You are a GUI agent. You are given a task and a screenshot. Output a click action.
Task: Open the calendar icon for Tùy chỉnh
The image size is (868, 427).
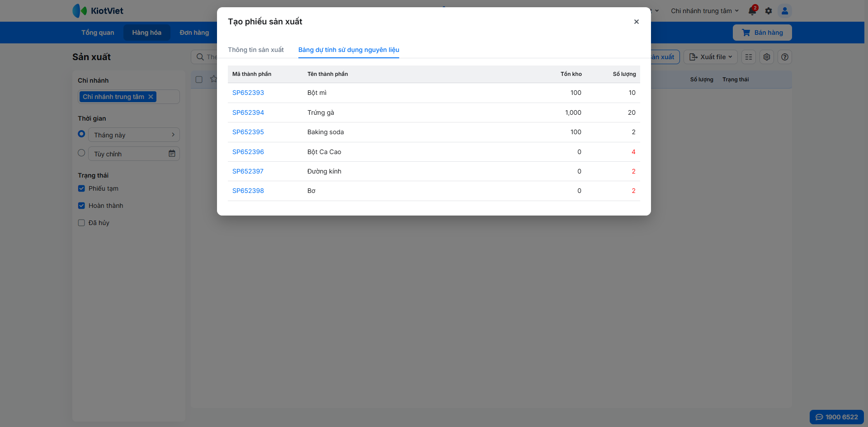click(172, 154)
